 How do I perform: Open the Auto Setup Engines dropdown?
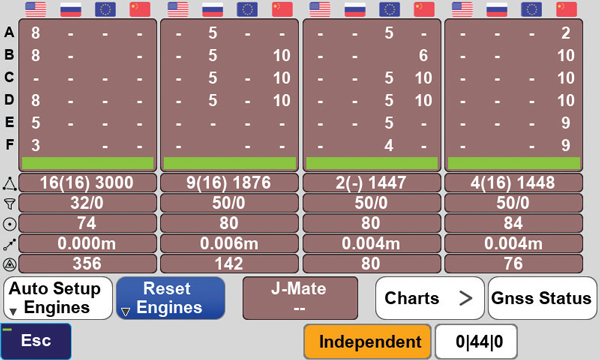58,298
